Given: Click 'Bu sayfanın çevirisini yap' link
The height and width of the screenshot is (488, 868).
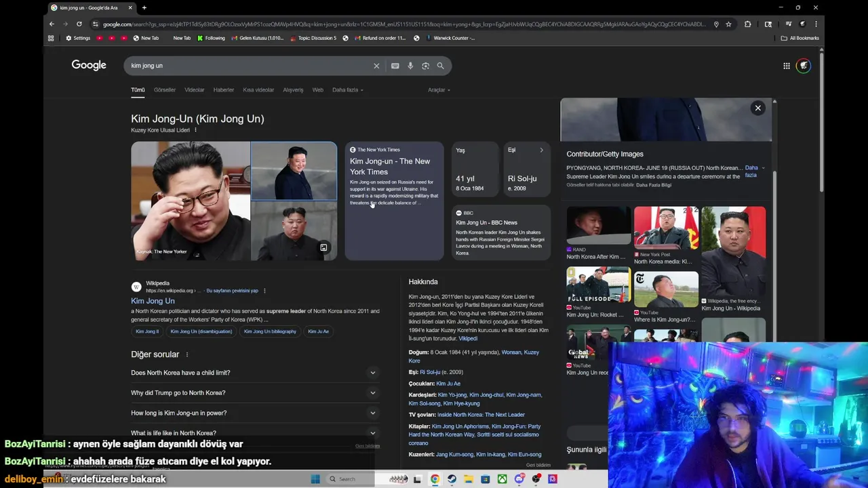Looking at the screenshot, I should click(x=233, y=291).
